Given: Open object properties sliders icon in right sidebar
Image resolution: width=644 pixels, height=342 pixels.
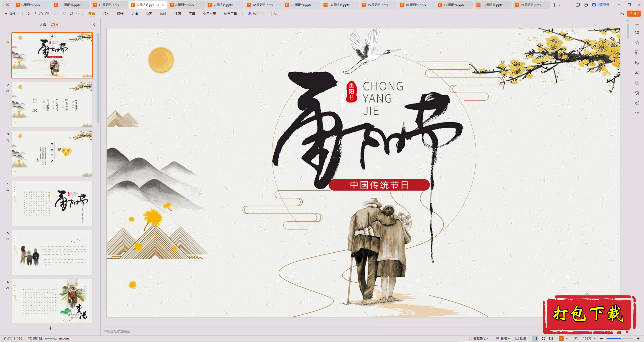Looking at the screenshot, I should 637,32.
